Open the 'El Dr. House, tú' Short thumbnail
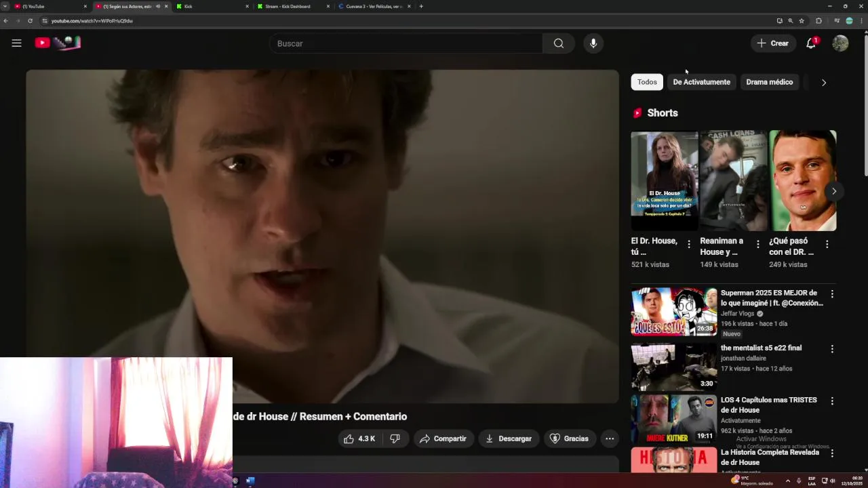The width and height of the screenshot is (868, 488). coord(665,181)
